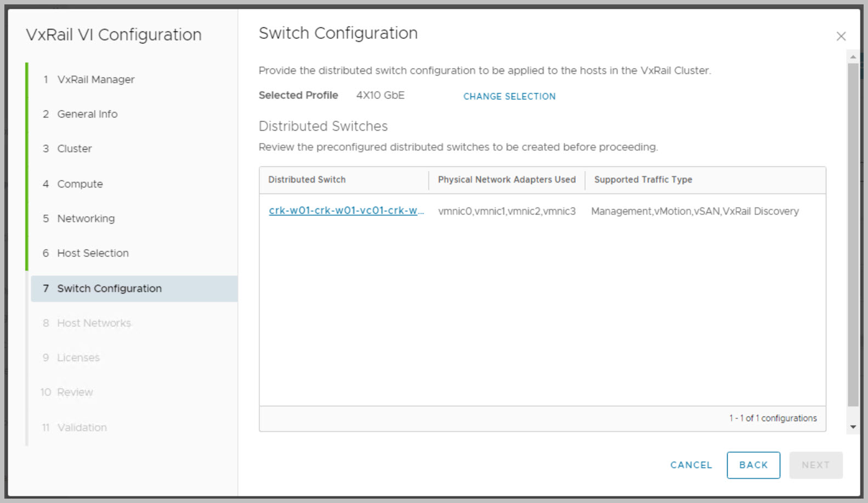Select Switch Configuration step
Viewport: 868px width, 503px height.
(109, 289)
